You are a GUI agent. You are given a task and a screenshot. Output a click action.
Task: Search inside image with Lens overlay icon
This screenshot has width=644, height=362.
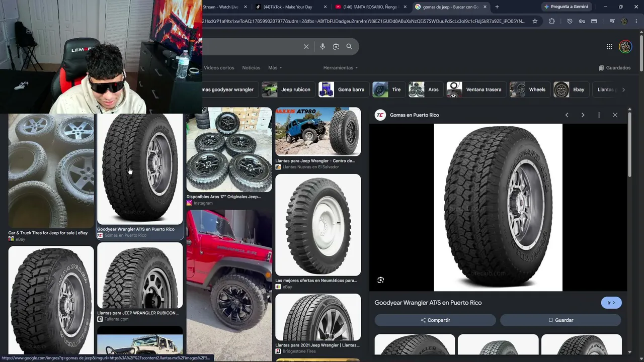pyautogui.click(x=380, y=280)
